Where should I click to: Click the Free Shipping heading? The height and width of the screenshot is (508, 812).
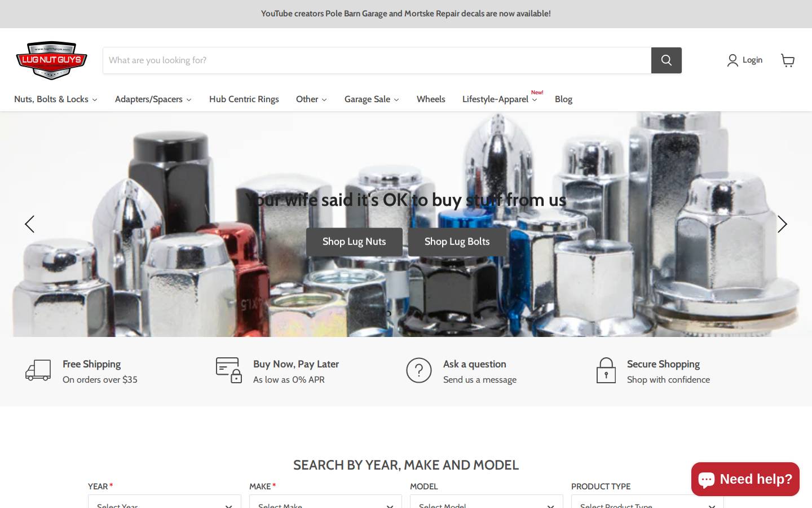point(92,364)
